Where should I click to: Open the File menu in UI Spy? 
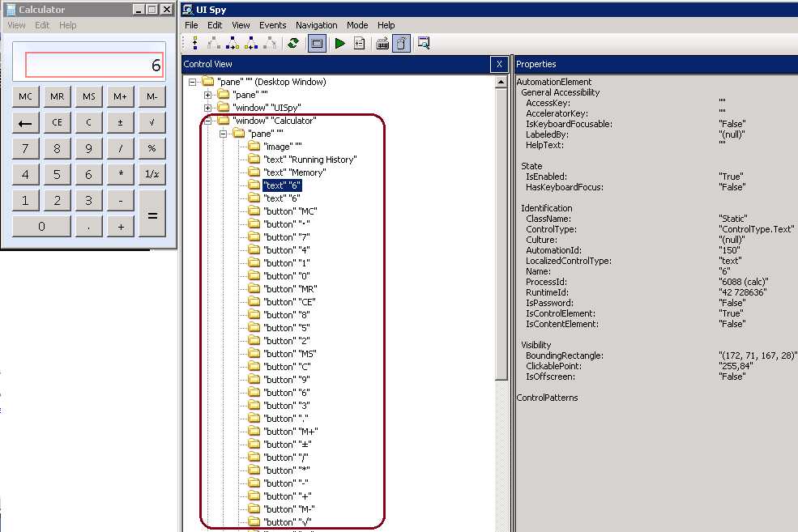pos(191,25)
